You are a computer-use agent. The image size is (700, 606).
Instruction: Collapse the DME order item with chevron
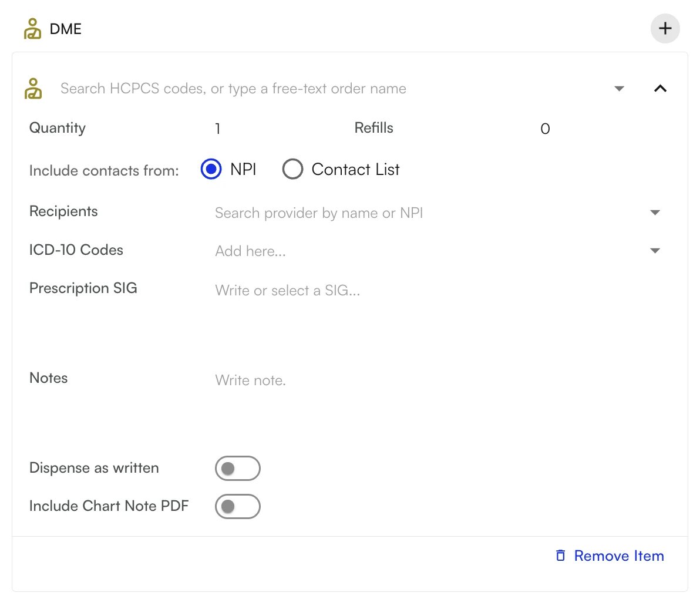tap(660, 88)
